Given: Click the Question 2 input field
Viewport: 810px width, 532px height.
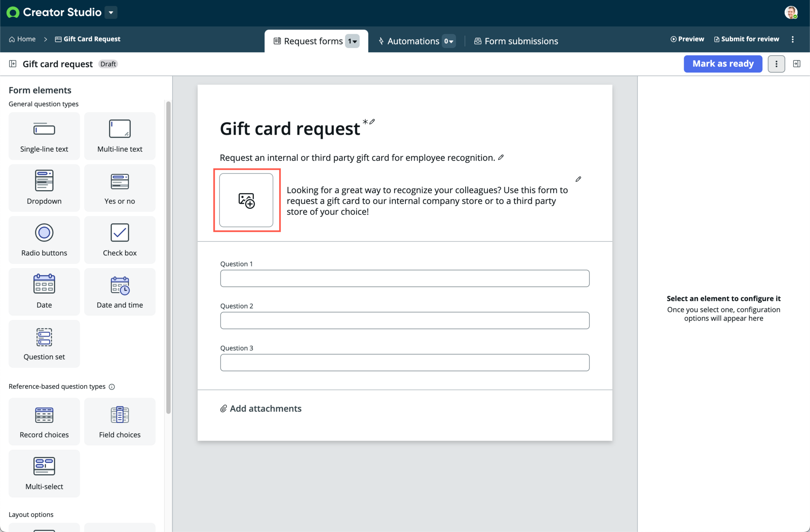Looking at the screenshot, I should (405, 320).
